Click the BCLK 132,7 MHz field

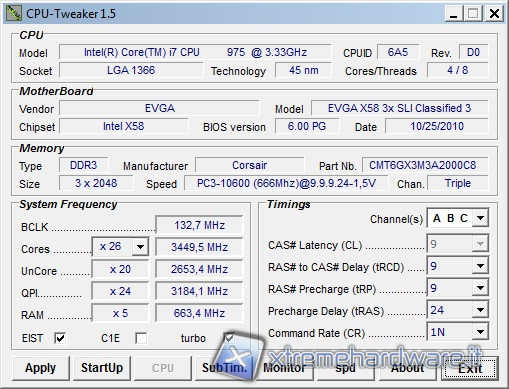[x=199, y=225]
